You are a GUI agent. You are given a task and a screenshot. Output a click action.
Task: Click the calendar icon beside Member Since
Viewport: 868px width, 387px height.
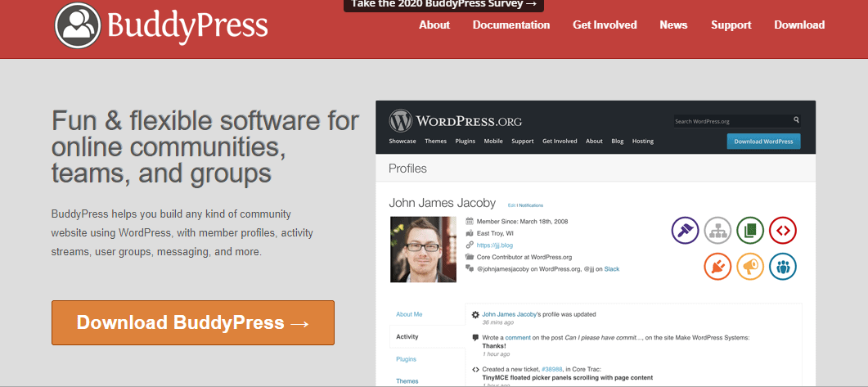[x=470, y=221]
